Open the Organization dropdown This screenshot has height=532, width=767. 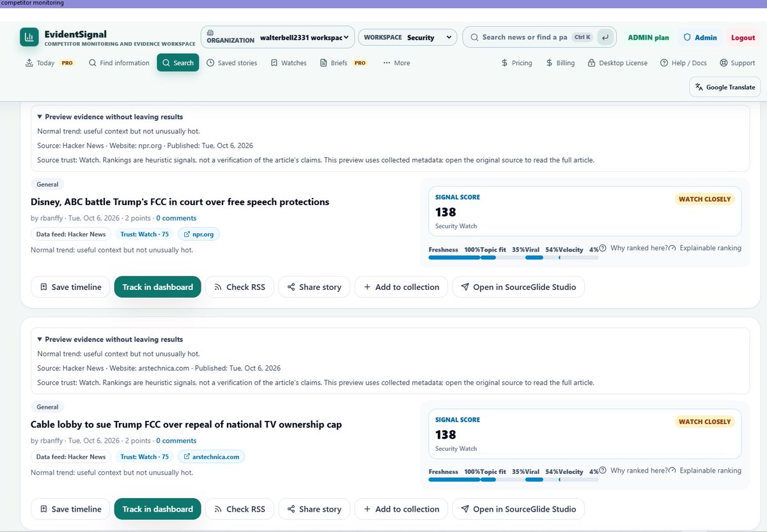click(x=277, y=38)
